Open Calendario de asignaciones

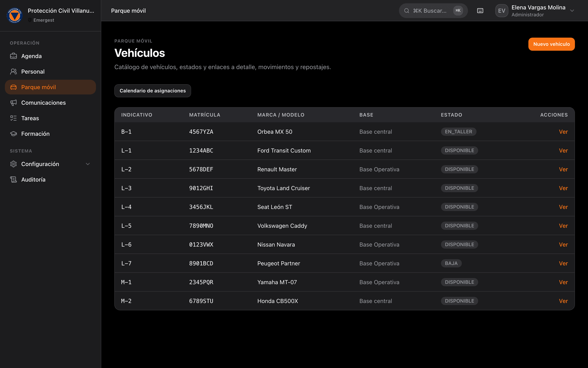(153, 91)
